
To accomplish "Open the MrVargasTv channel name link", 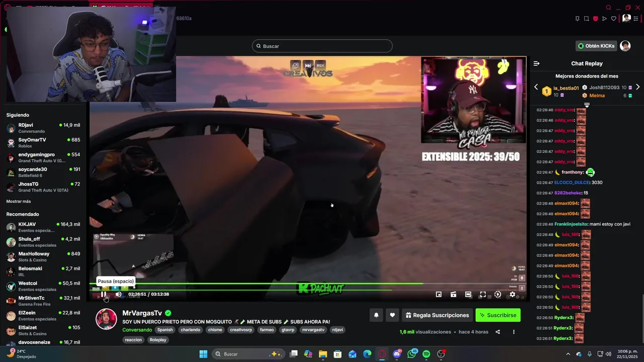I will [142, 313].
